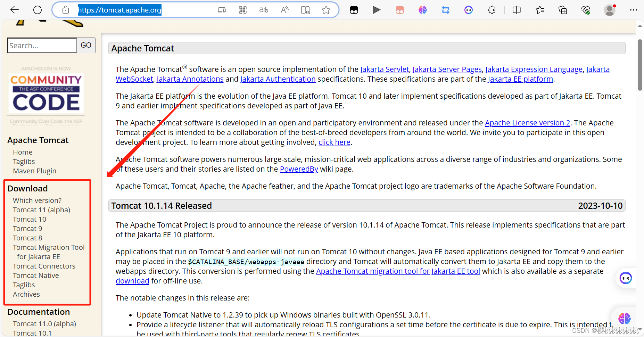Viewport: 644px width, 337px height.
Task: Open Apache License version 2 link
Action: click(x=528, y=123)
